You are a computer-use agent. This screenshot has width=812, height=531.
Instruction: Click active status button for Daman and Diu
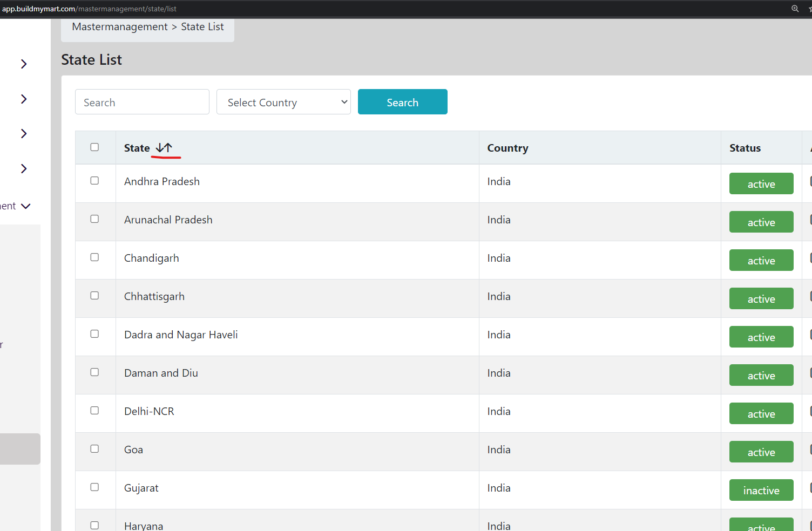761,375
